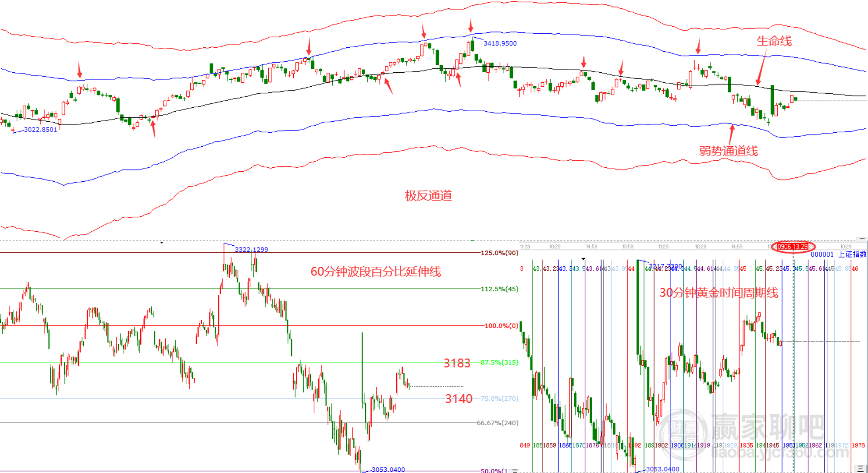Select the 75.0%(270) level label
The height and width of the screenshot is (473, 868).
point(499,399)
